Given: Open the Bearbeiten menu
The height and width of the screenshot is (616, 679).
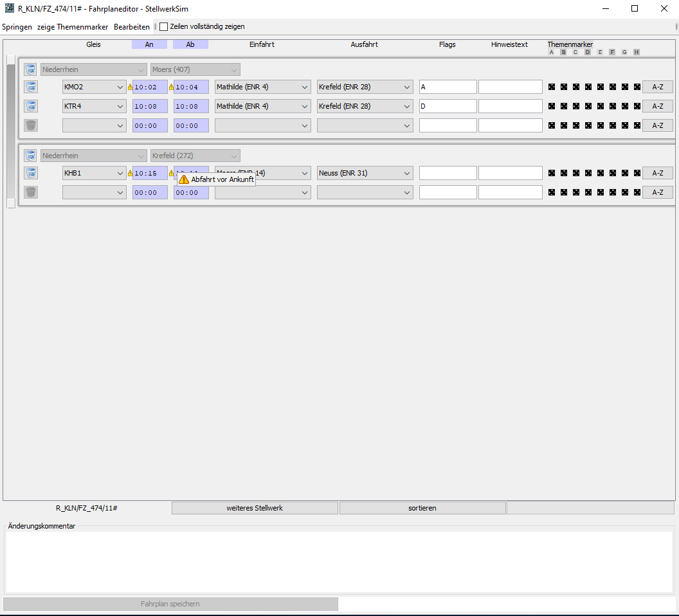Looking at the screenshot, I should coord(131,27).
